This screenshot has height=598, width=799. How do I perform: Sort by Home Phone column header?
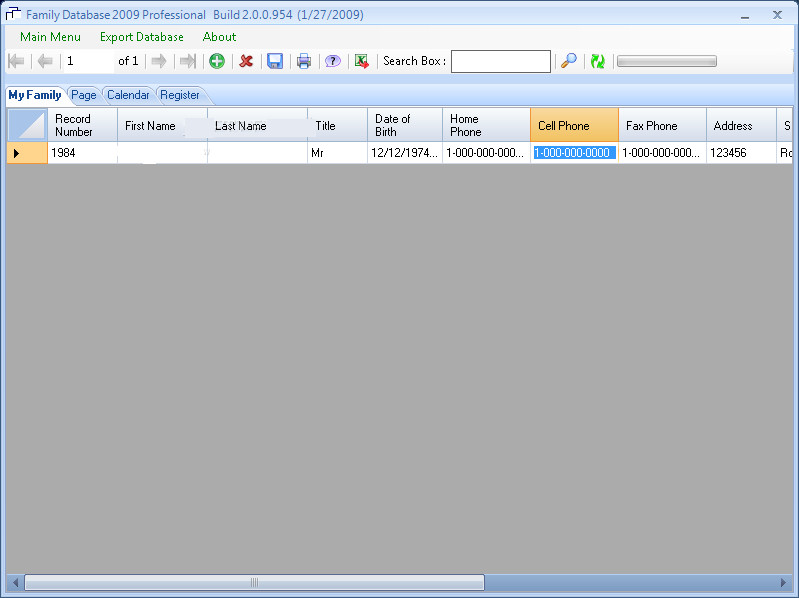[486, 125]
